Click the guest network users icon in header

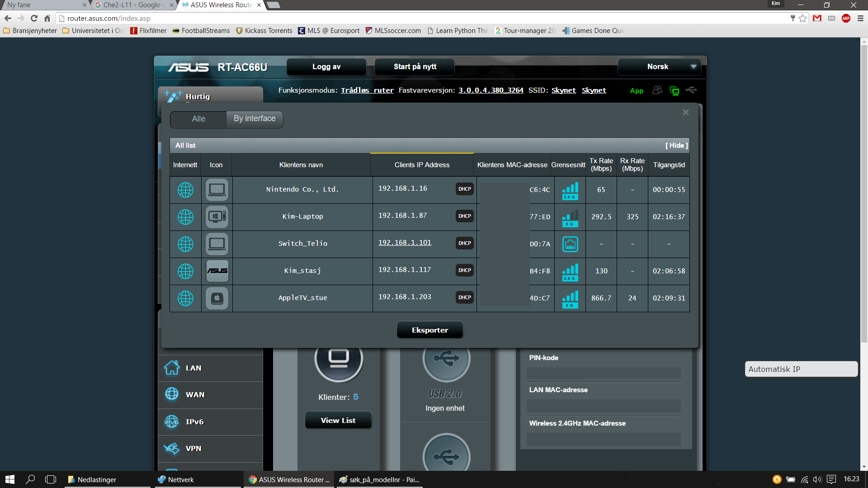click(x=657, y=90)
